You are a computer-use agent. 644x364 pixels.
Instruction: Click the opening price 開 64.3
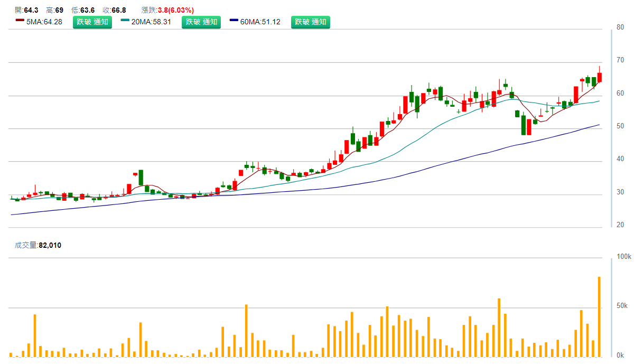(x=26, y=10)
